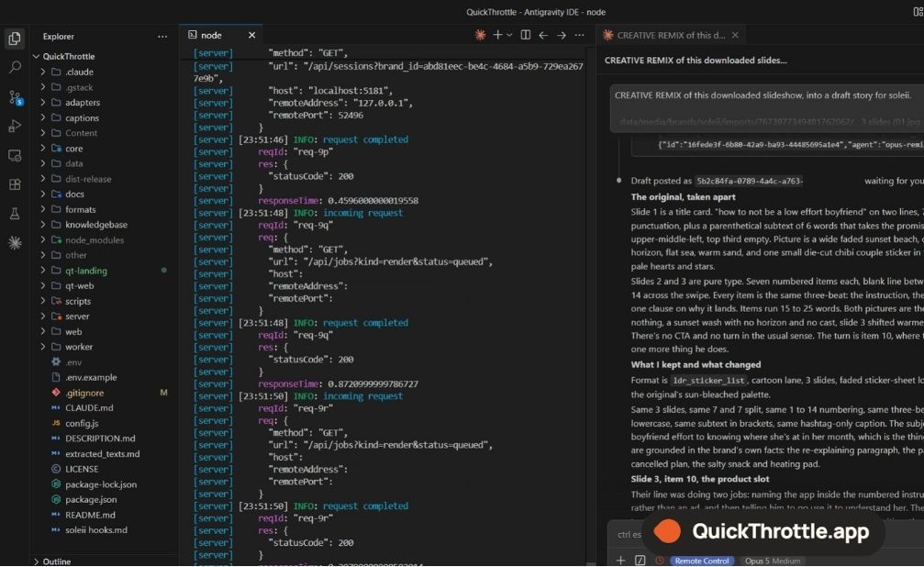Close the node terminal tab
The width and height of the screenshot is (924, 567).
coord(251,36)
